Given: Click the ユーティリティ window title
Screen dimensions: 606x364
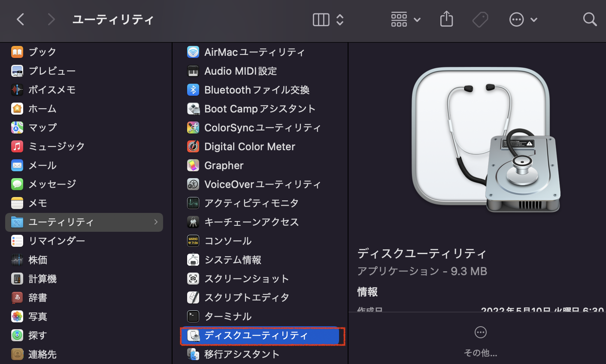Looking at the screenshot, I should 113,19.
